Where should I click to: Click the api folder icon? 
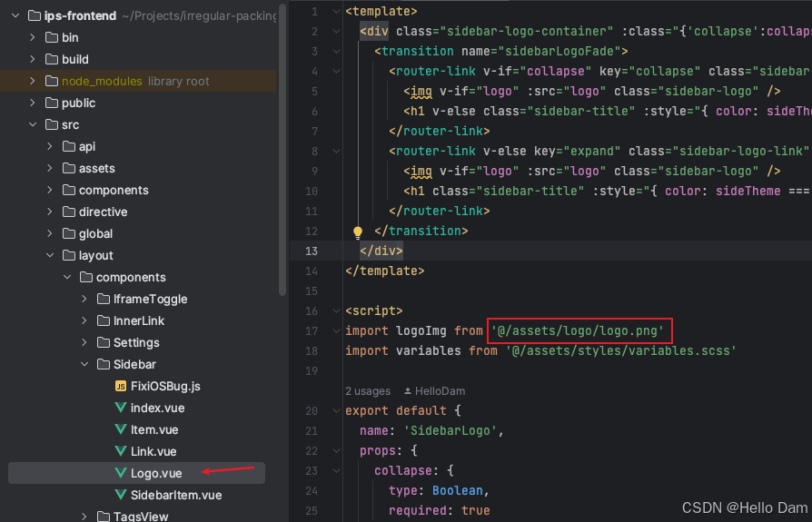(x=69, y=146)
